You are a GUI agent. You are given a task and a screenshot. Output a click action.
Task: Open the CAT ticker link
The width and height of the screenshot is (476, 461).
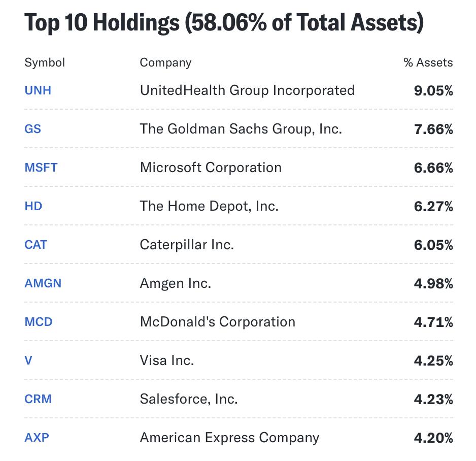(36, 245)
